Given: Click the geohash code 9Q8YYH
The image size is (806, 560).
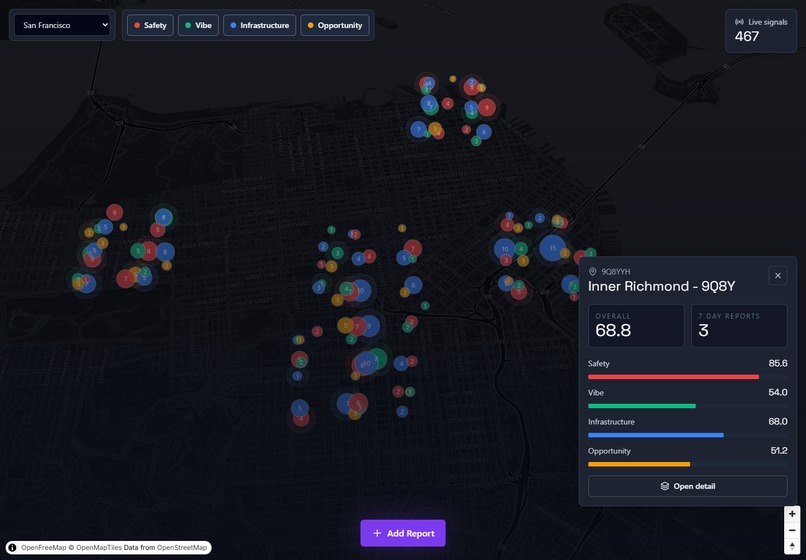Looking at the screenshot, I should pos(616,272).
